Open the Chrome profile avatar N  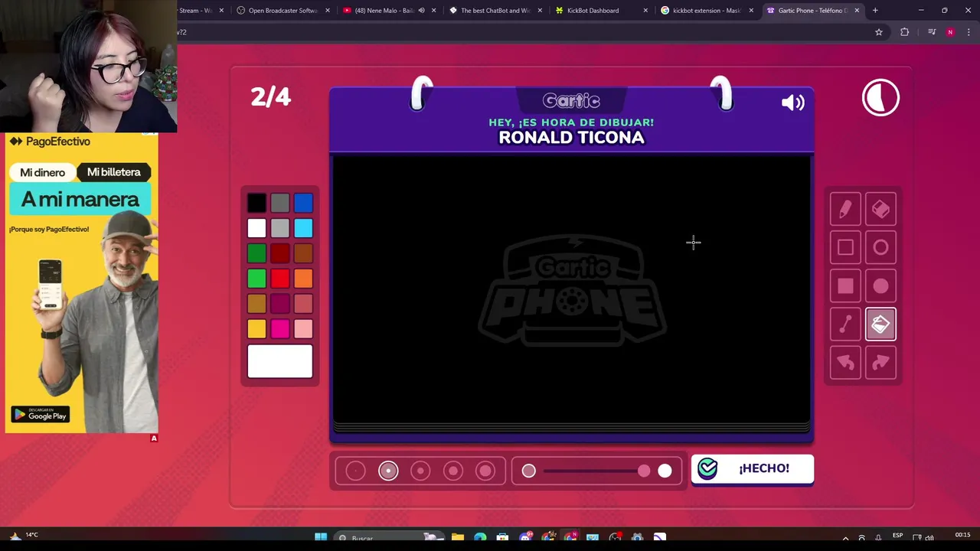(x=950, y=32)
